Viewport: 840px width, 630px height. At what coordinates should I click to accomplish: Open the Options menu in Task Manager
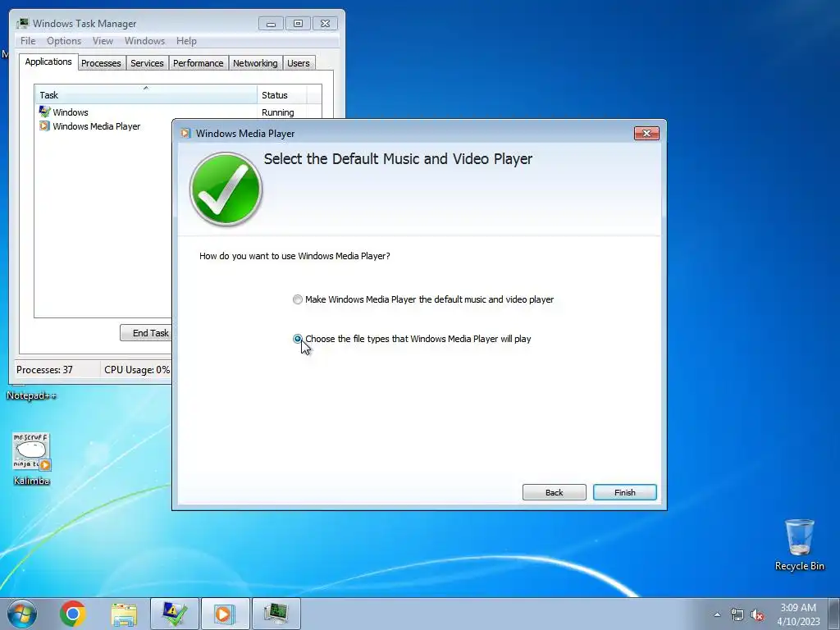(x=64, y=41)
